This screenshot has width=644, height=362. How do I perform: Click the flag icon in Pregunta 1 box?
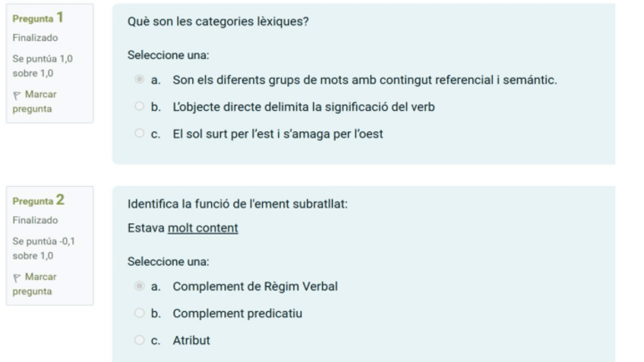pos(18,95)
